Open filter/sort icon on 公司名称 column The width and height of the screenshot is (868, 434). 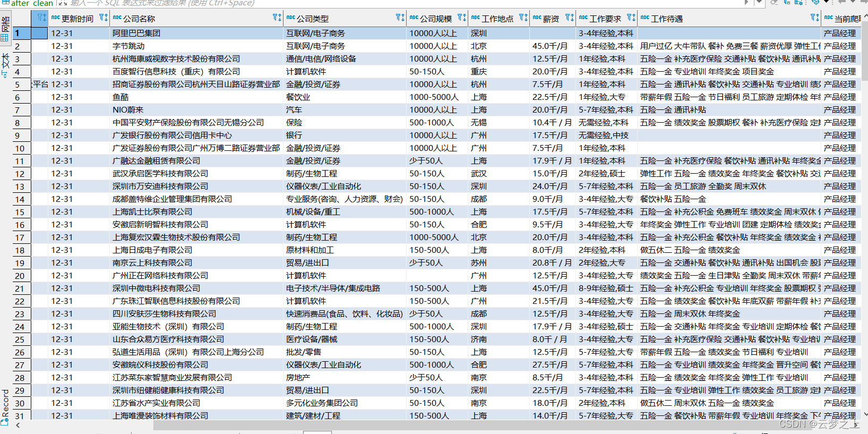277,18
